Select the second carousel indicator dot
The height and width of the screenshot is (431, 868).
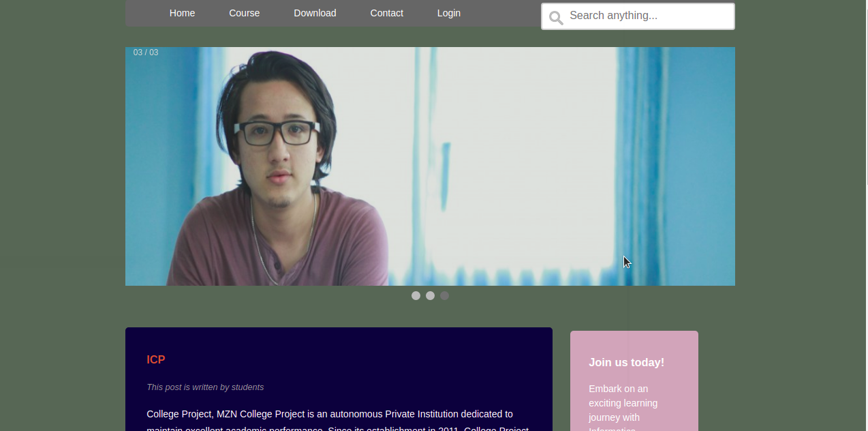(430, 295)
